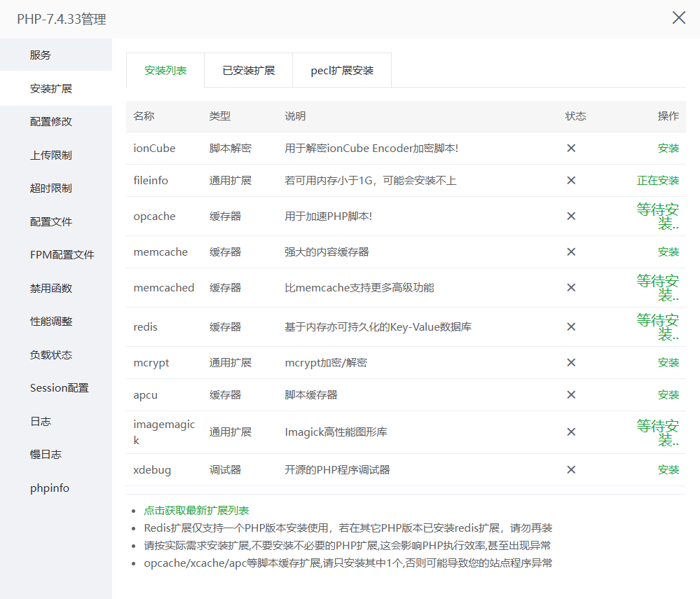Select the 安装列表 tab

tap(165, 71)
